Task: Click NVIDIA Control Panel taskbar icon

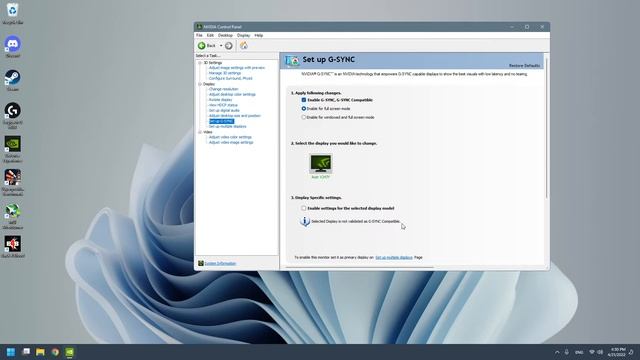Action: point(70,352)
